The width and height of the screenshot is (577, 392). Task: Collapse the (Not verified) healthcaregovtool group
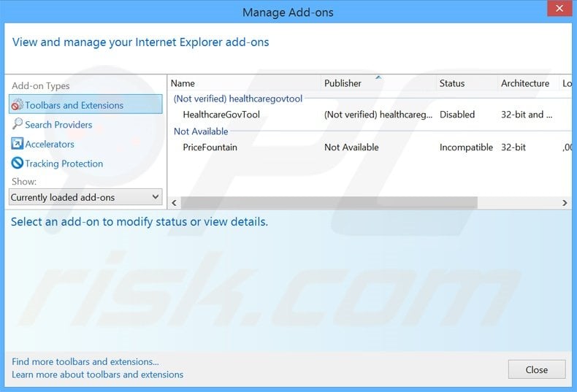point(237,99)
